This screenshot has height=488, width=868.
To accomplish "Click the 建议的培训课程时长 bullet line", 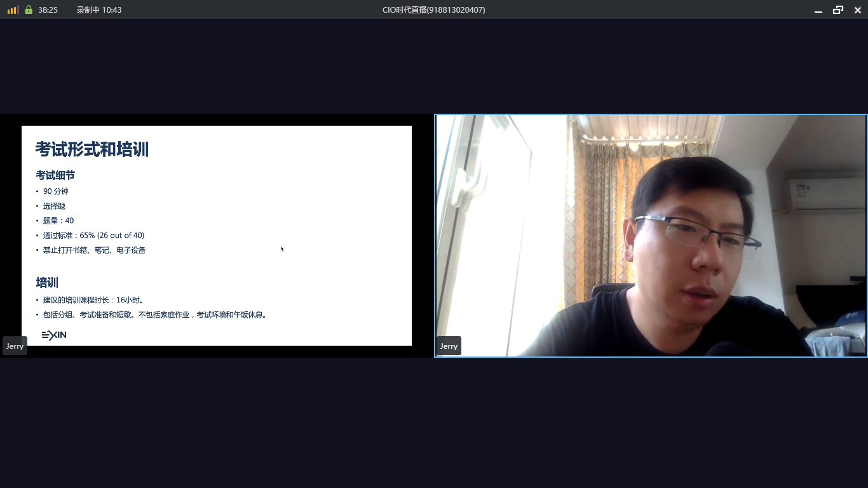I will coord(93,300).
